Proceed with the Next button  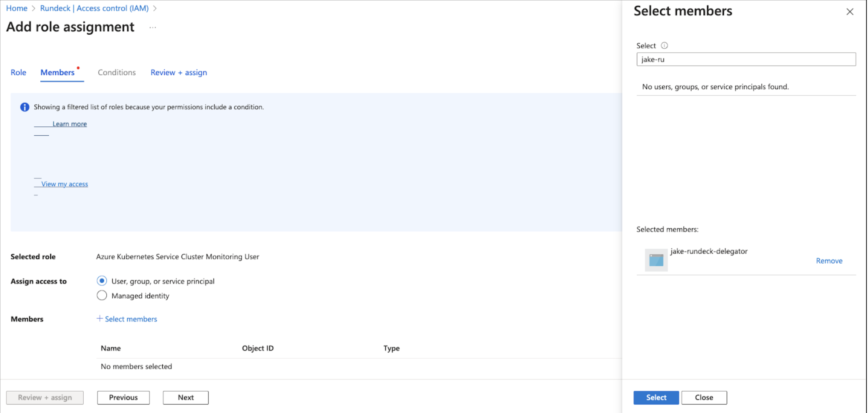tap(186, 397)
